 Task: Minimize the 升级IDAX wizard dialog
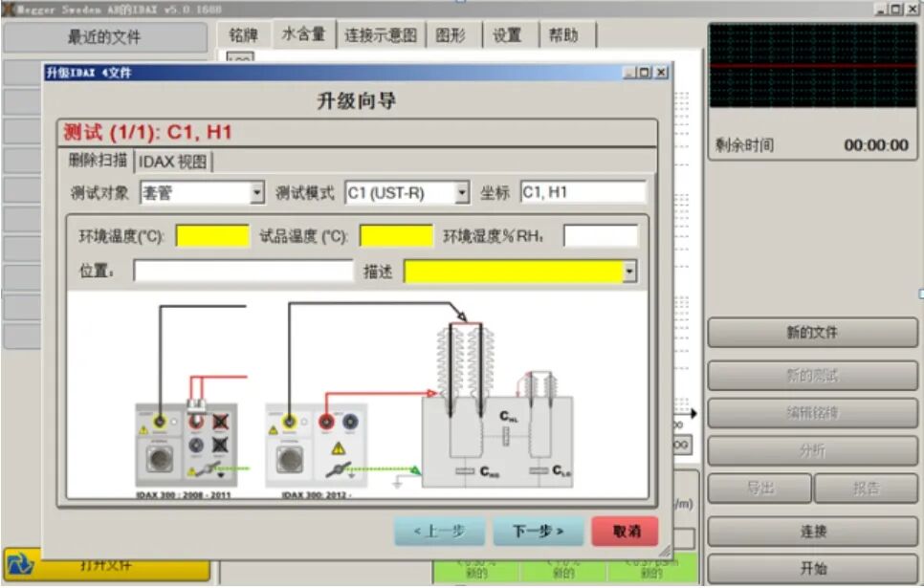pos(629,73)
